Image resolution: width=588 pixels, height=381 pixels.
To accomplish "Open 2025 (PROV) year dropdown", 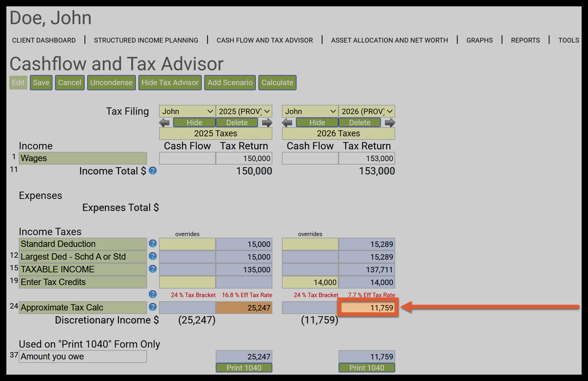I will tap(244, 111).
